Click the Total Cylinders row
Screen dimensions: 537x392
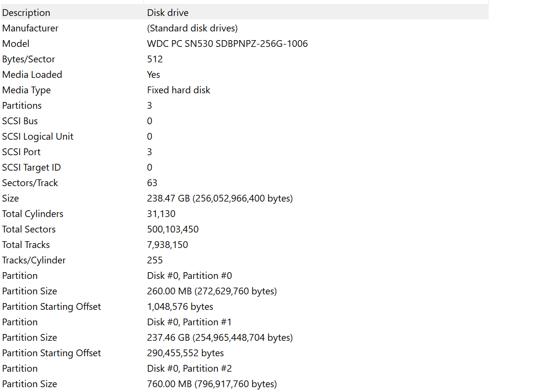click(x=32, y=214)
